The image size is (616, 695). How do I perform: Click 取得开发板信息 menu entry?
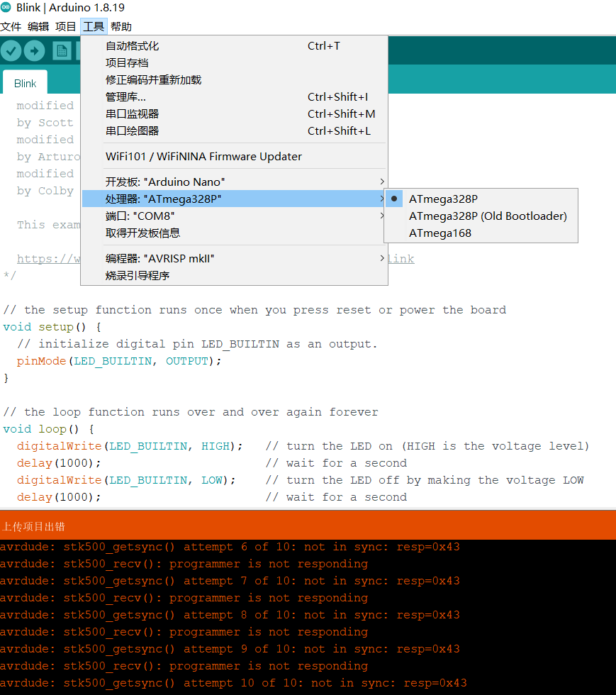[234, 233]
